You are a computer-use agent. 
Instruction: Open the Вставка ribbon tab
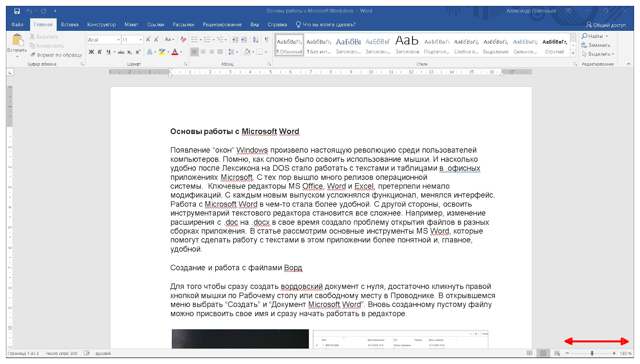[70, 25]
